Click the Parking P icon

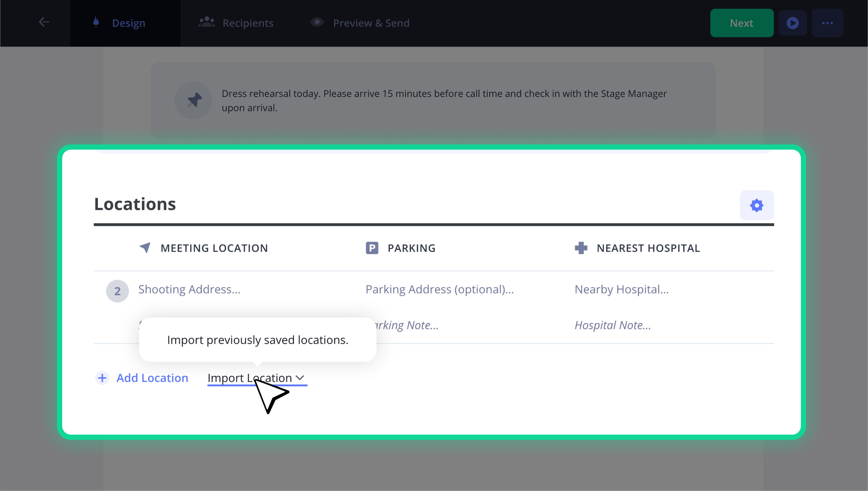[372, 248]
